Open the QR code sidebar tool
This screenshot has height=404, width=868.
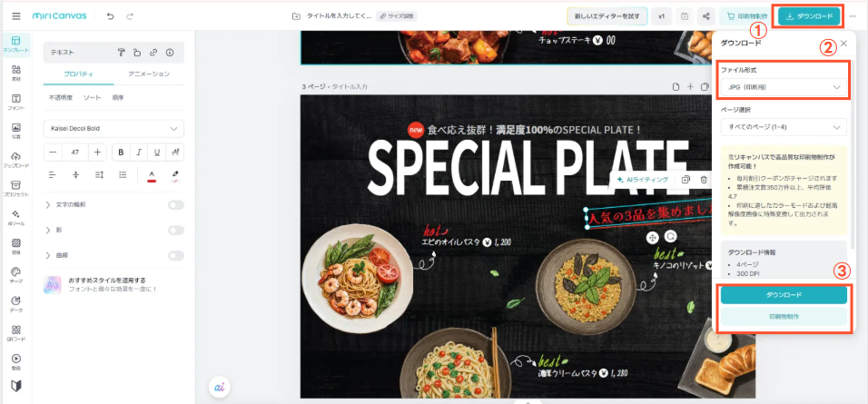coord(16,332)
